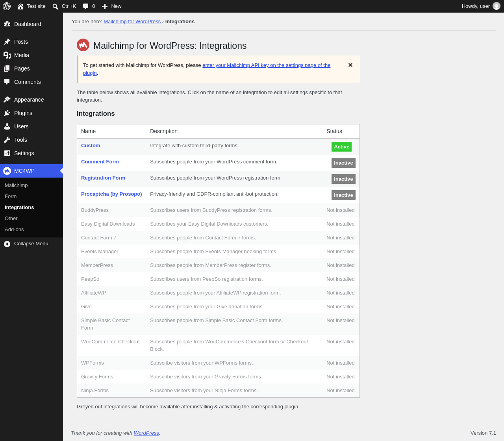Click the Gravity Forms row name
This screenshot has width=504, height=441.
pyautogui.click(x=97, y=377)
